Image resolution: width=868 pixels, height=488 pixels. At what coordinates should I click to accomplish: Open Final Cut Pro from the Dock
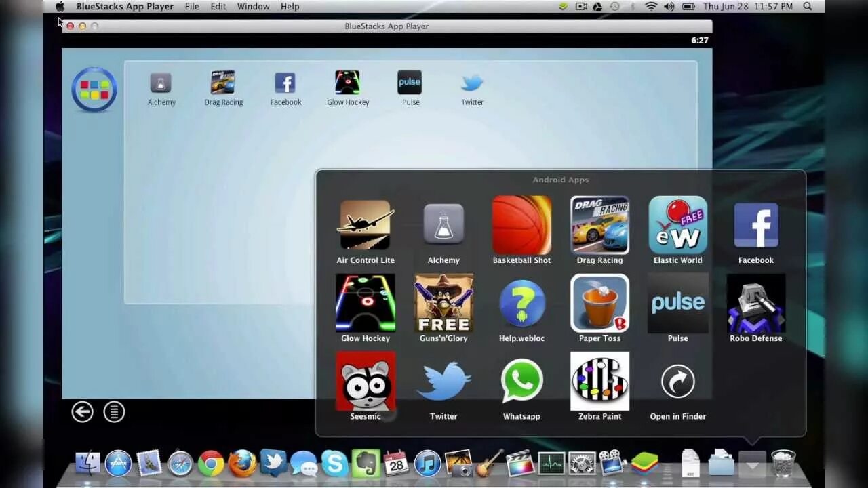coord(520,462)
